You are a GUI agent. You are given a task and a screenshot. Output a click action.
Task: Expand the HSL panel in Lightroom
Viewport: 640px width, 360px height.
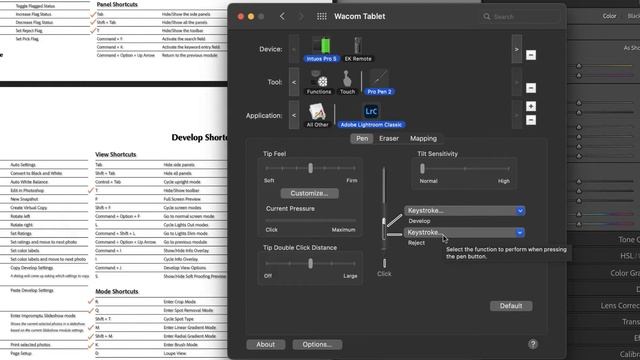(630, 256)
